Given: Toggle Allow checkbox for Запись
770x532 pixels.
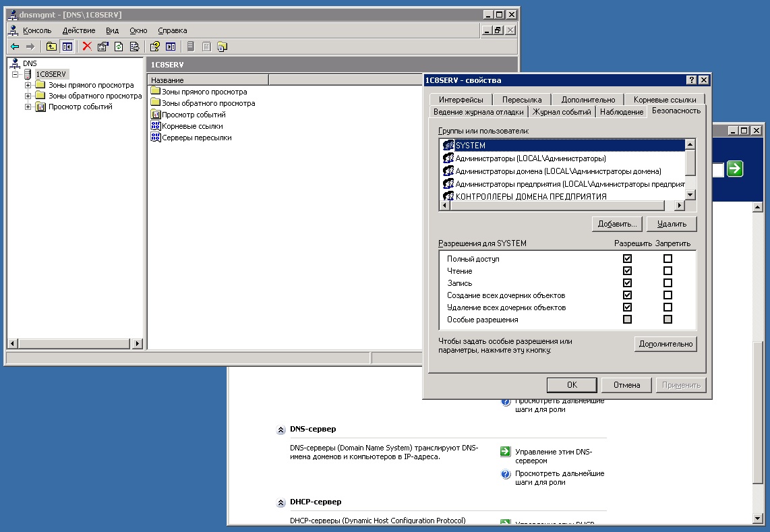Looking at the screenshot, I should (x=627, y=283).
